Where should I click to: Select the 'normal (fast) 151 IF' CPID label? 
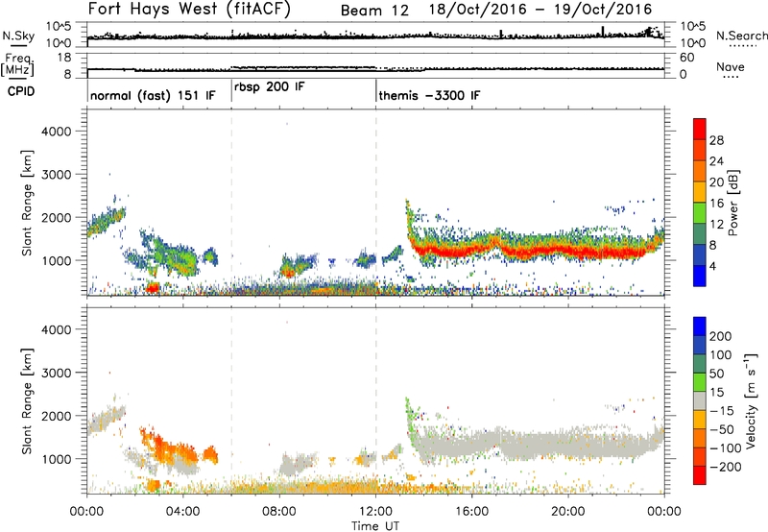click(x=153, y=95)
